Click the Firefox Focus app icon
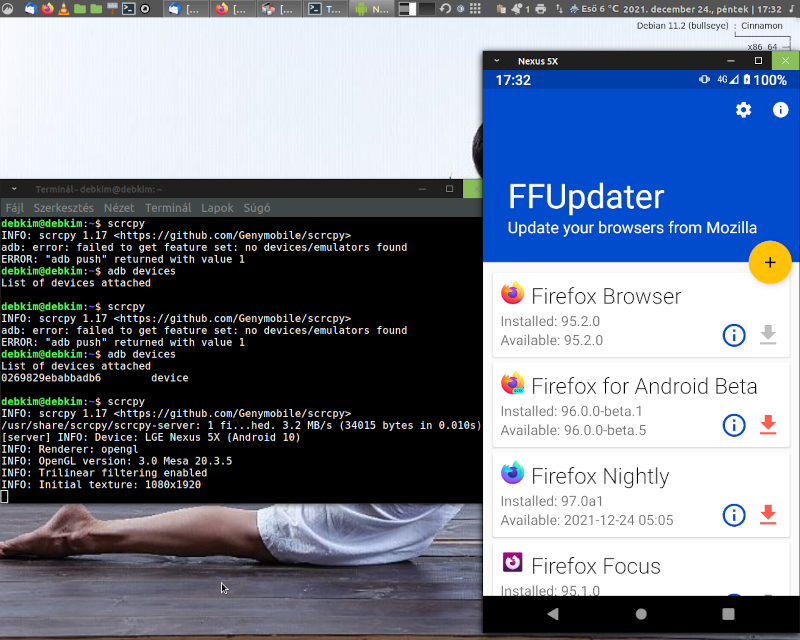The width and height of the screenshot is (800, 640). tap(512, 562)
